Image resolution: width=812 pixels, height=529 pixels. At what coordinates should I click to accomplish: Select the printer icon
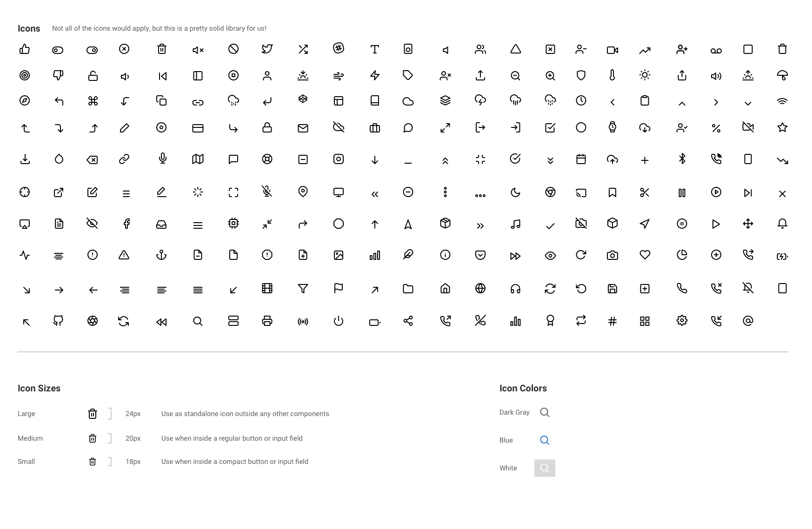tap(267, 321)
